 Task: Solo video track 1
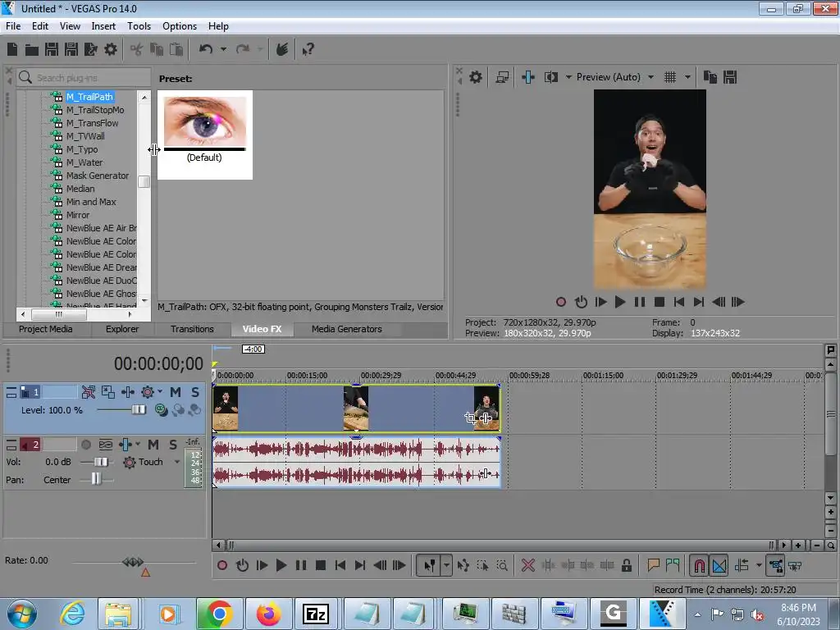tap(195, 392)
